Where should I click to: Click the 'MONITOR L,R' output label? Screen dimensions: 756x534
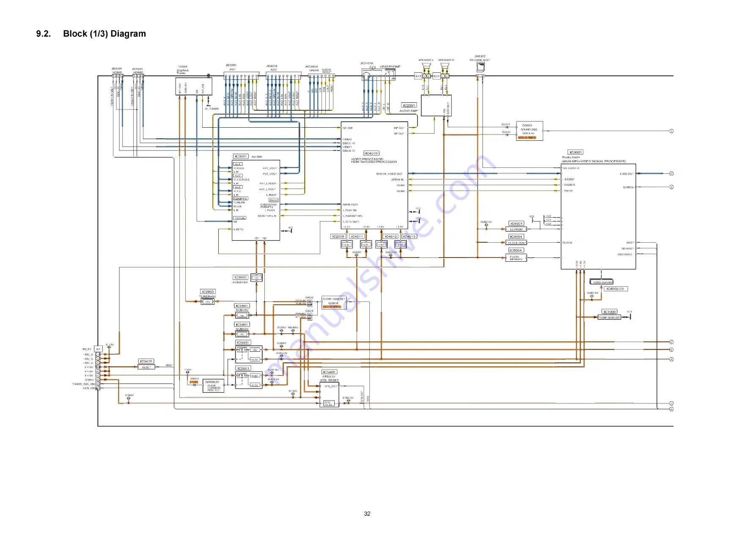pyautogui.click(x=267, y=216)
